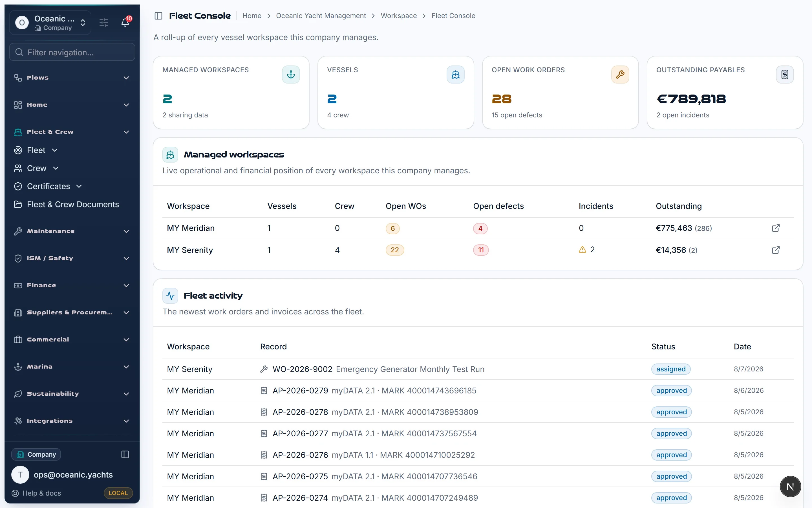Click the round N floating button
812x508 pixels.
click(790, 487)
